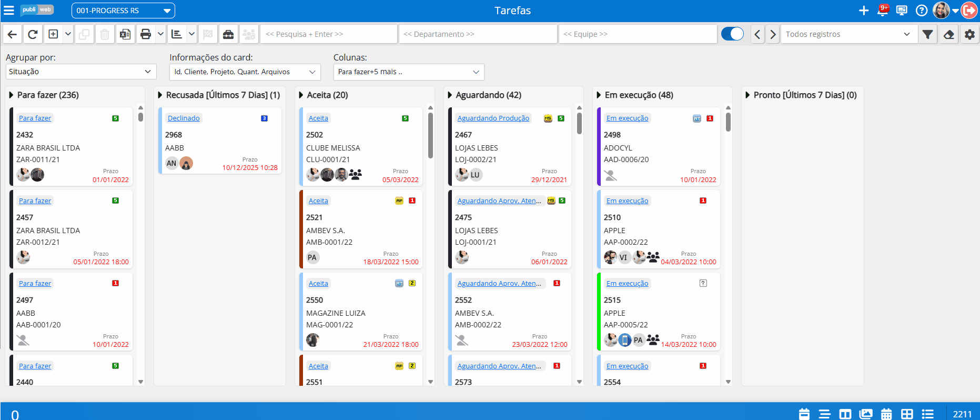Expand the Todos registros dropdown
The width and height of the screenshot is (980, 420).
pos(848,34)
